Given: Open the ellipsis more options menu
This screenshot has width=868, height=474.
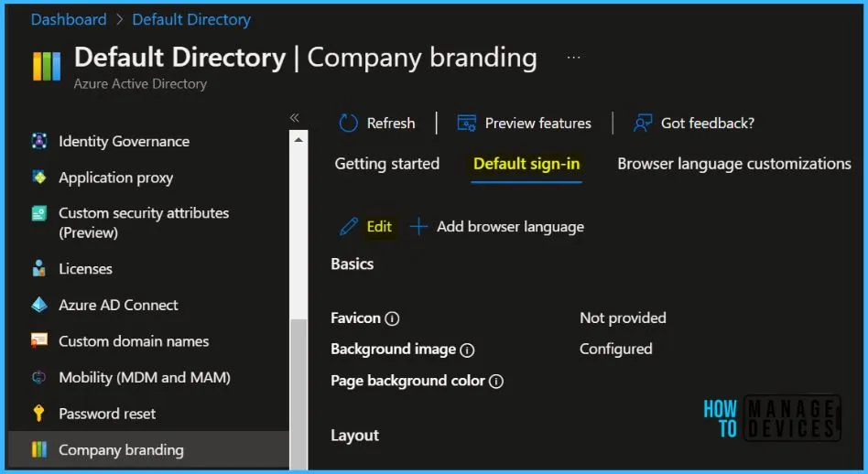Looking at the screenshot, I should click(x=573, y=58).
